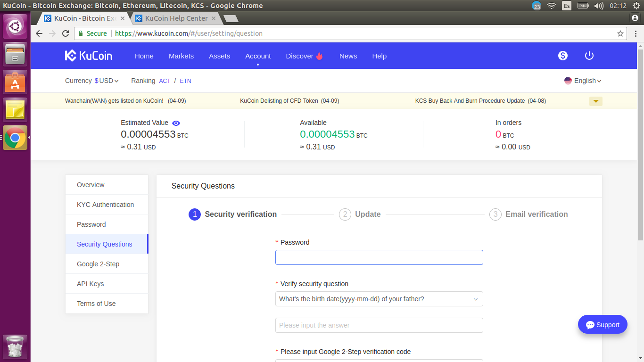Screen dimensions: 644x362
Task: Reload the page with the refresh icon
Action: (65, 33)
